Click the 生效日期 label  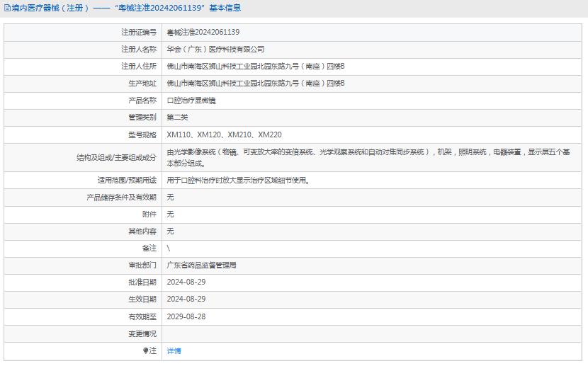pyautogui.click(x=142, y=299)
